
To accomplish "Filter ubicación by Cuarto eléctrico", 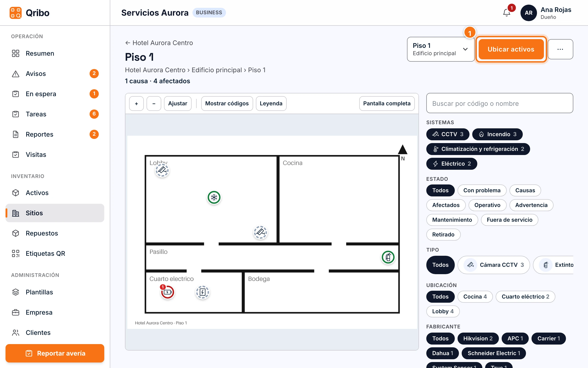I will (525, 296).
